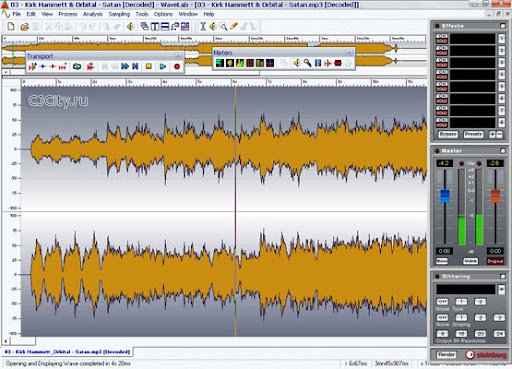Click the horizontal scrollbar left arrow below waveform
This screenshot has height=369, width=512.
tap(5, 341)
